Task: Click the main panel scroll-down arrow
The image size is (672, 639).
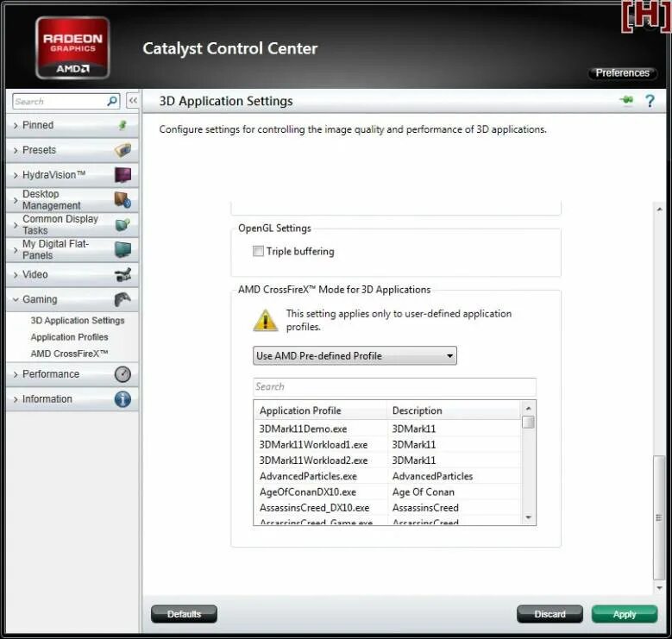Action: (659, 588)
